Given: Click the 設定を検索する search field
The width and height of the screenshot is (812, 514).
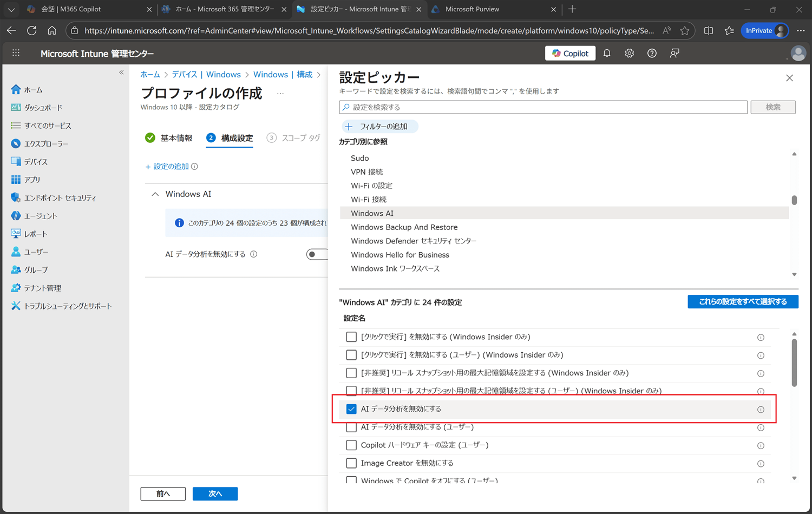Looking at the screenshot, I should point(543,107).
